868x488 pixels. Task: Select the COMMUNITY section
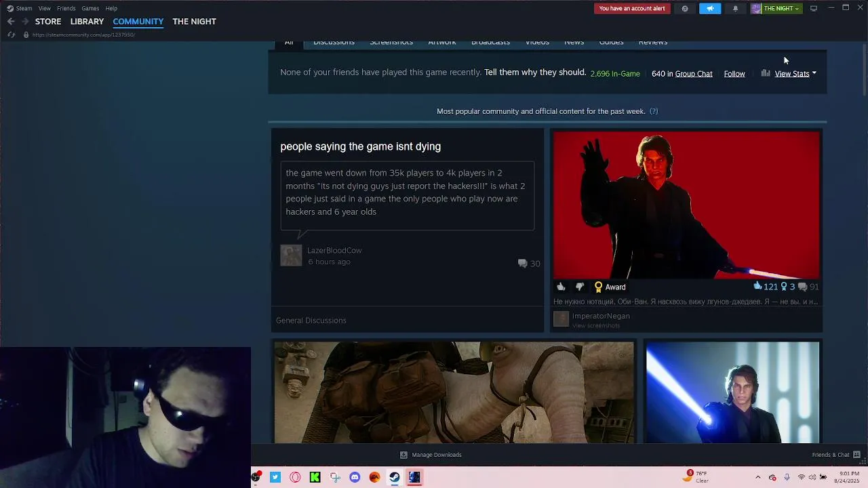[x=138, y=22]
